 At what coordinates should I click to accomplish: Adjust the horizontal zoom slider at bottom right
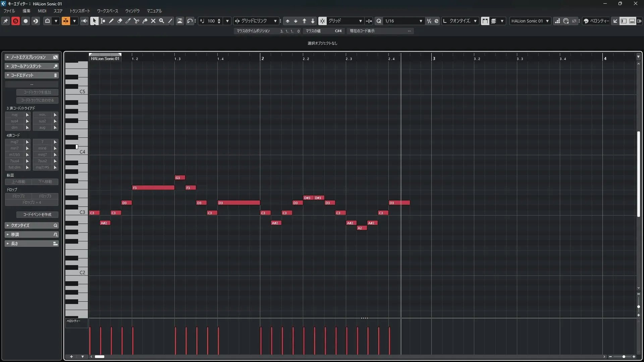pos(624,357)
